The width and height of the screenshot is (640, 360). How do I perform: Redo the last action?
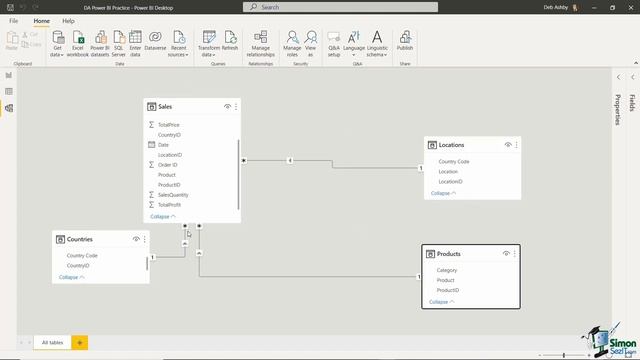(x=36, y=7)
